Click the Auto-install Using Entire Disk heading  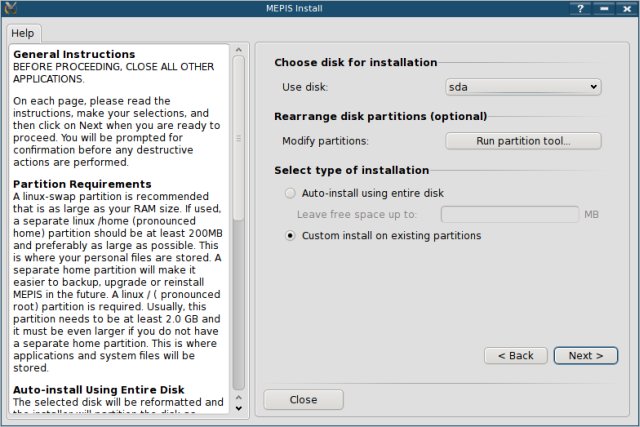99,390
